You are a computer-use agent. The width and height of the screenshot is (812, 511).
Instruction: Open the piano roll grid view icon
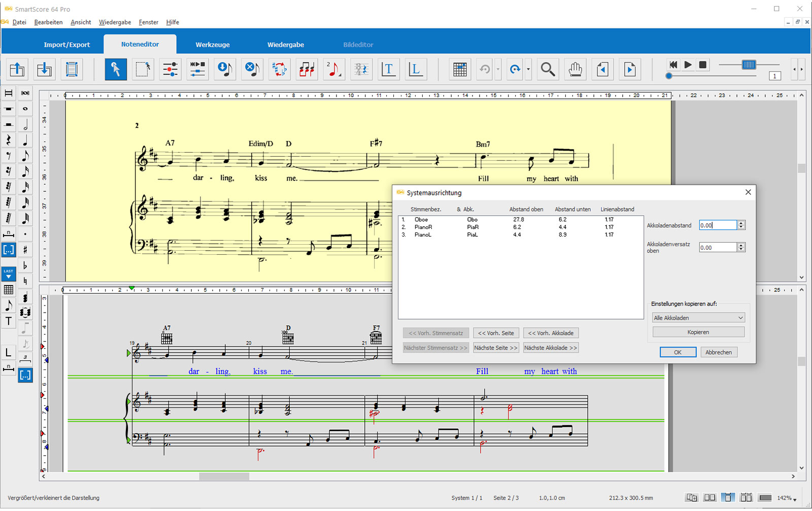pyautogui.click(x=460, y=69)
